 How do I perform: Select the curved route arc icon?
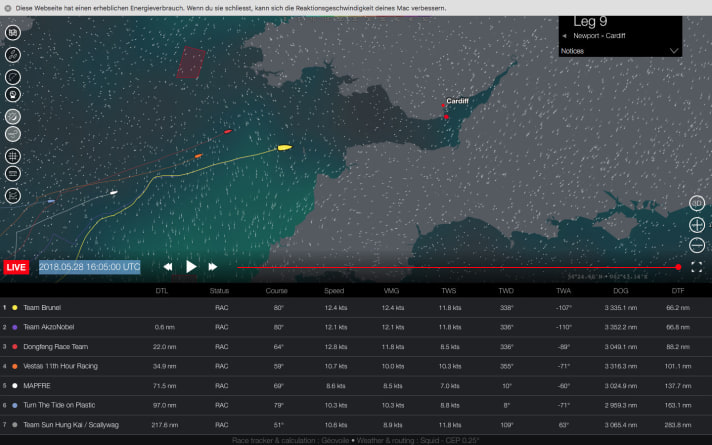coord(13,77)
